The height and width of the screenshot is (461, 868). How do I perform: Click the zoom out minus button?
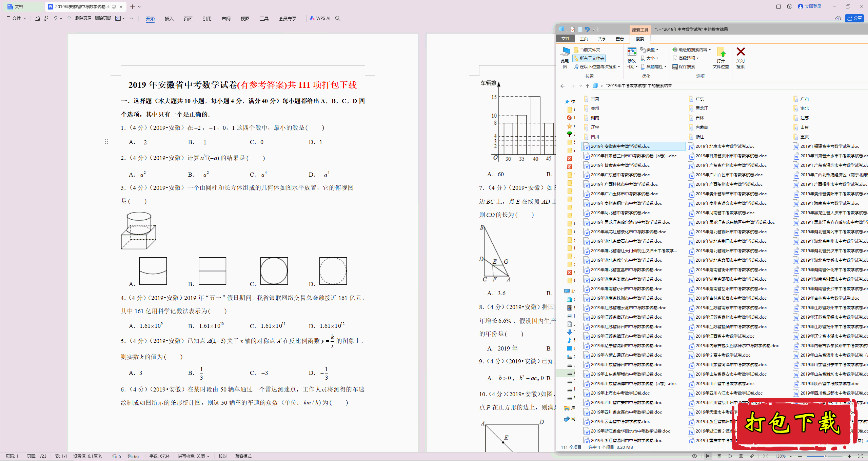pyautogui.click(x=800, y=456)
